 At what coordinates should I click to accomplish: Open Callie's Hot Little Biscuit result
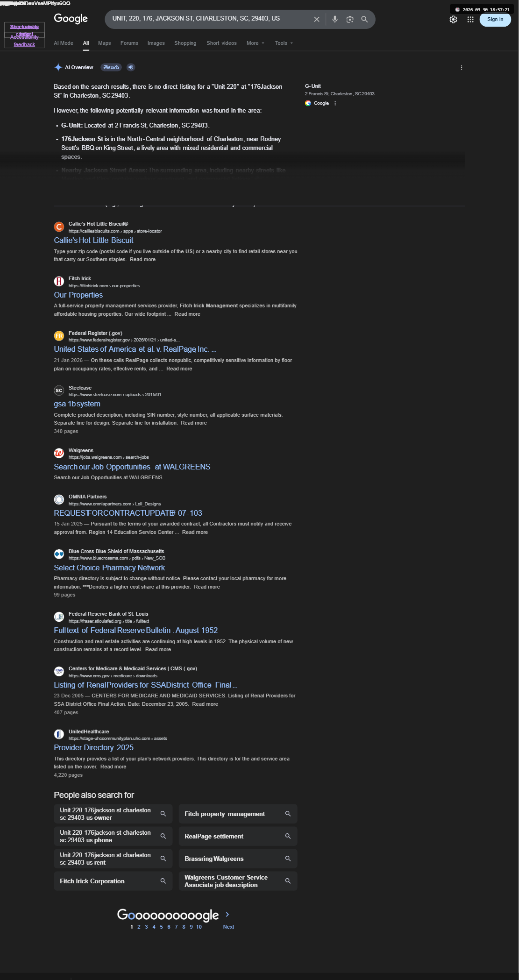point(93,240)
